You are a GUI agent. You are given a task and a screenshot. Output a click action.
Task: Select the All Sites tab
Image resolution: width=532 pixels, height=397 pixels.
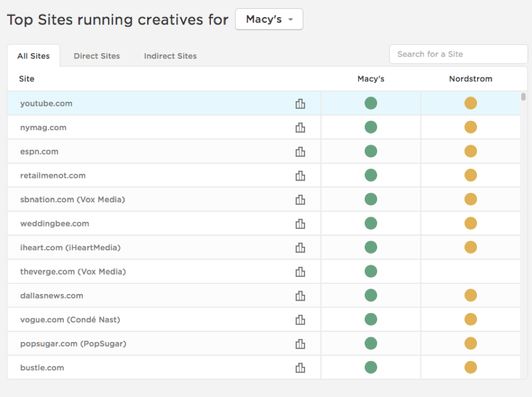tap(34, 56)
